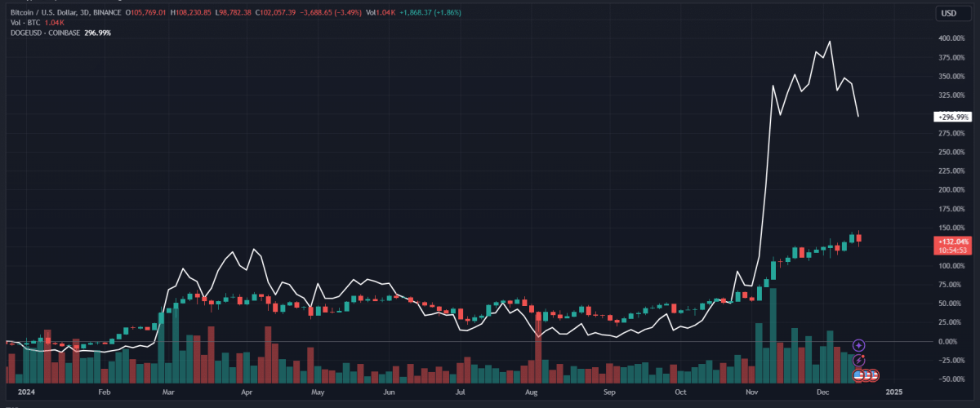The width and height of the screenshot is (980, 408).
Task: Click the Nov label on time axis
Action: click(751, 392)
